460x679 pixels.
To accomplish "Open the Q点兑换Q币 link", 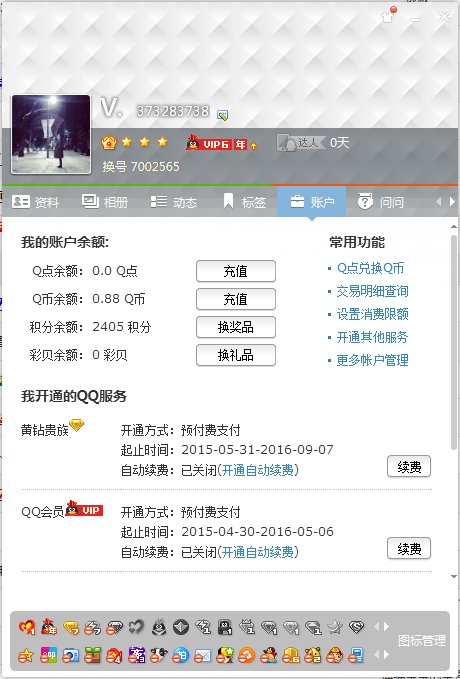I will coord(370,268).
